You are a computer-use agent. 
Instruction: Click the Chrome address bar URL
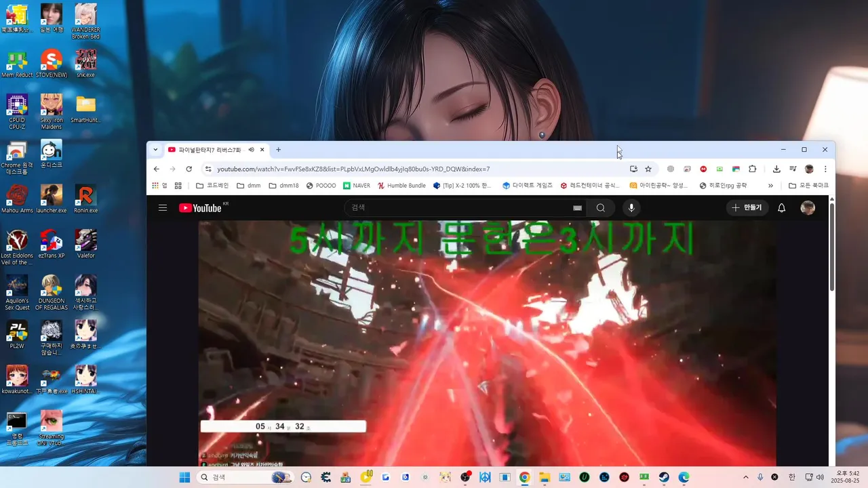353,169
